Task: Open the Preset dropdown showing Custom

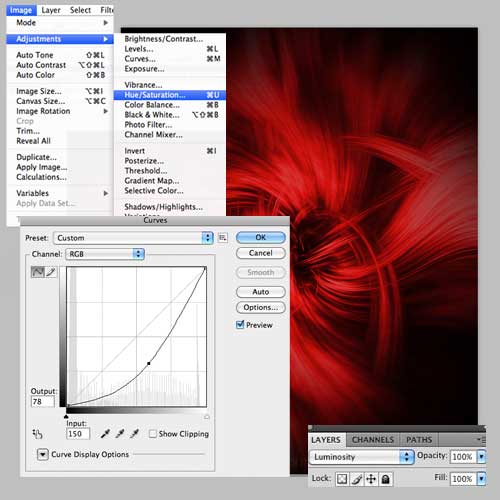Action: pyautogui.click(x=133, y=238)
